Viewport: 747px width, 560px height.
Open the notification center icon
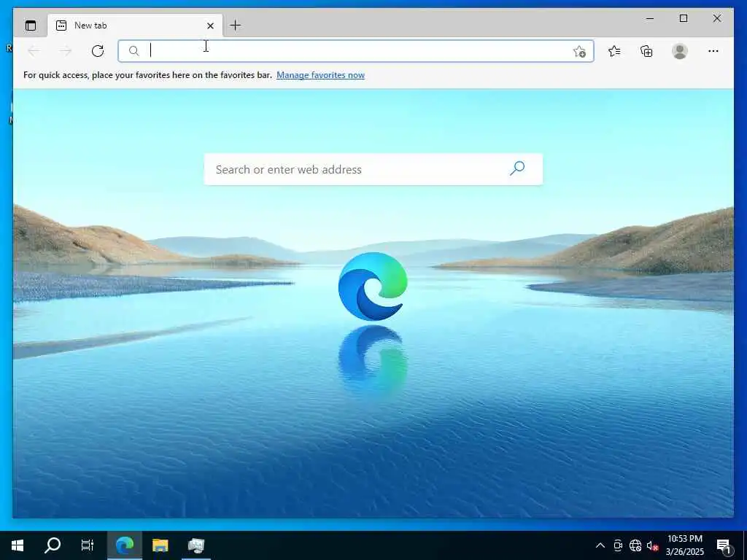[x=724, y=545]
